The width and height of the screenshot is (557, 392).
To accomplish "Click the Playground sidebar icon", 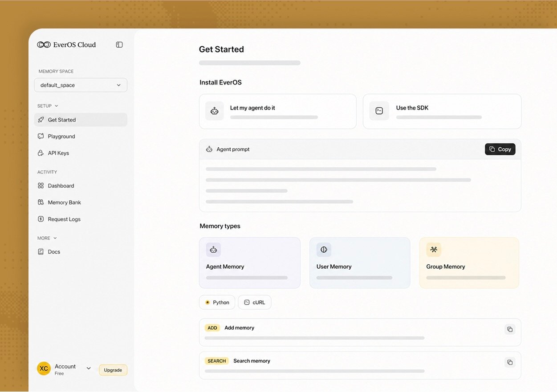I will coord(41,136).
